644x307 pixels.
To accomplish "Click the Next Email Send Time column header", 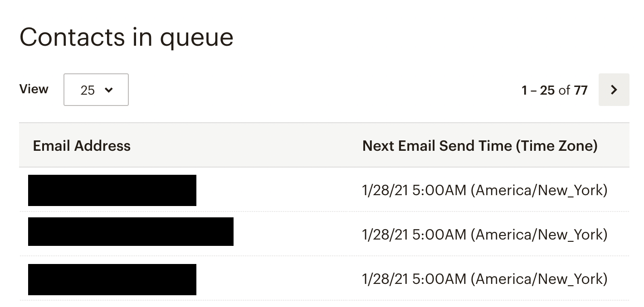I will pyautogui.click(x=480, y=146).
